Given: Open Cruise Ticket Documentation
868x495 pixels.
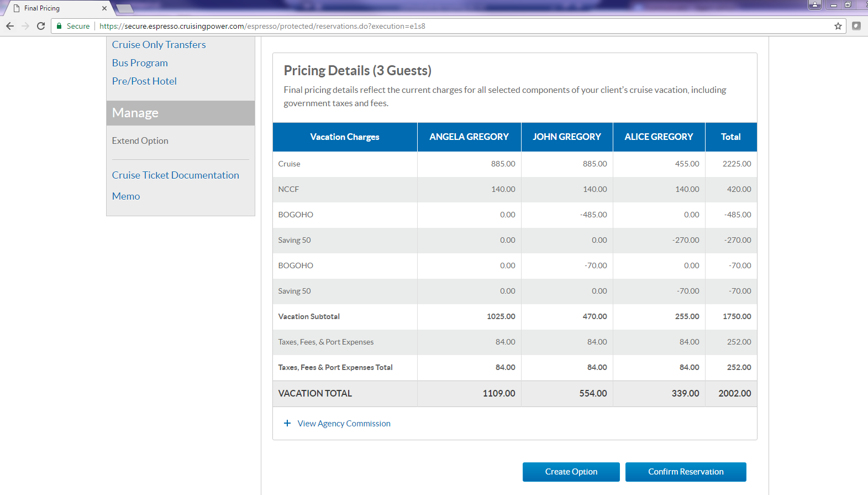Looking at the screenshot, I should [x=175, y=175].
